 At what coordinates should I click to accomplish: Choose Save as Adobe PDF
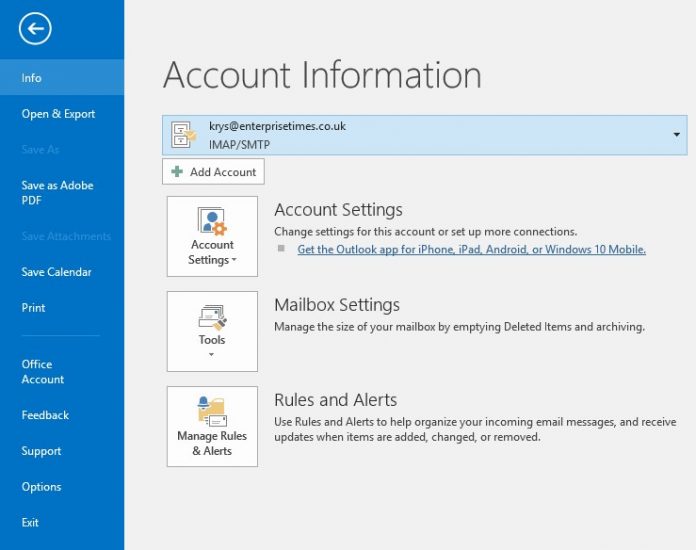click(x=57, y=193)
